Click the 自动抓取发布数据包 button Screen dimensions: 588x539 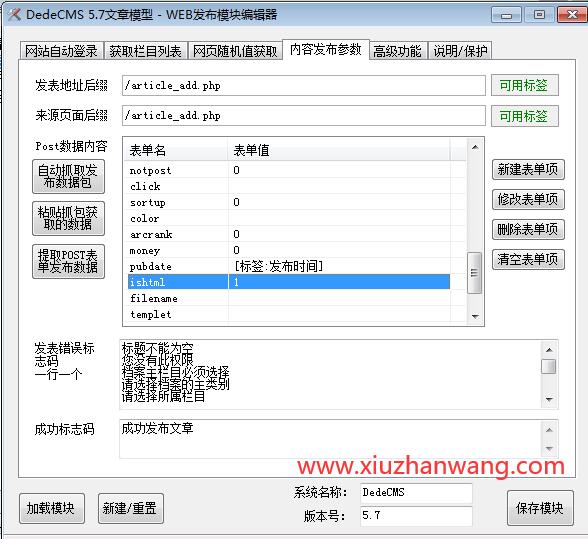point(68,176)
